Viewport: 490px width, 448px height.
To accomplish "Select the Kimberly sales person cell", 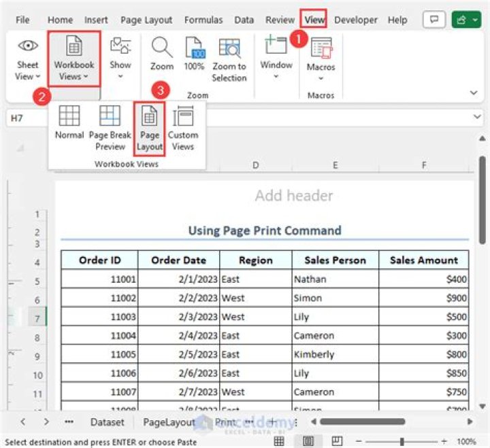I will click(x=336, y=354).
